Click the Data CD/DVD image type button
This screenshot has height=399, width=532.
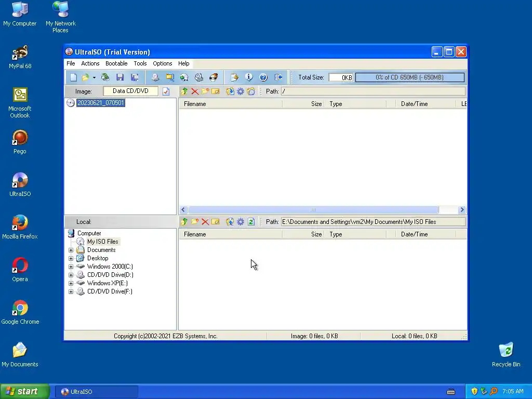tap(130, 91)
